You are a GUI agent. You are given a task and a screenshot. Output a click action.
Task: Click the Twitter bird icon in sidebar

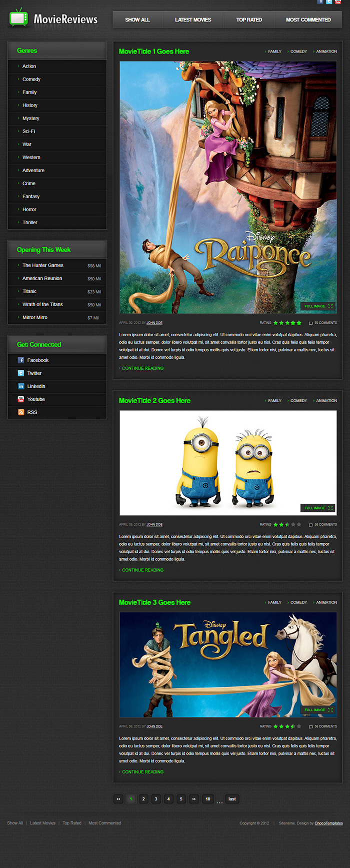click(21, 373)
